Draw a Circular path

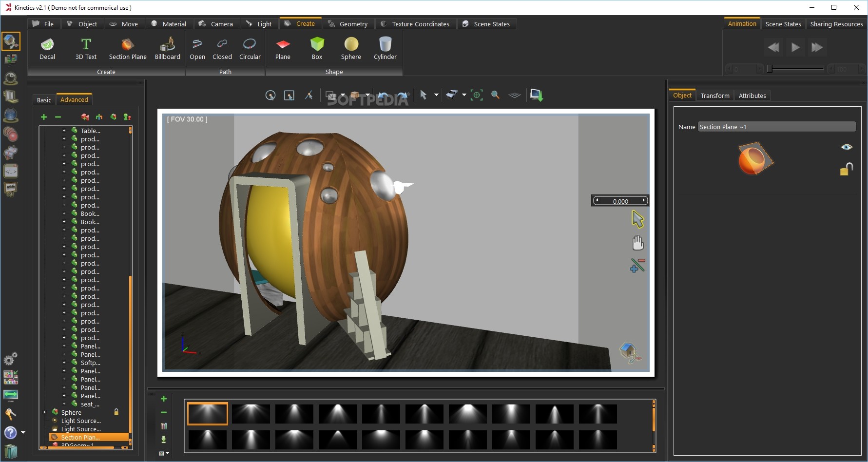(250, 49)
